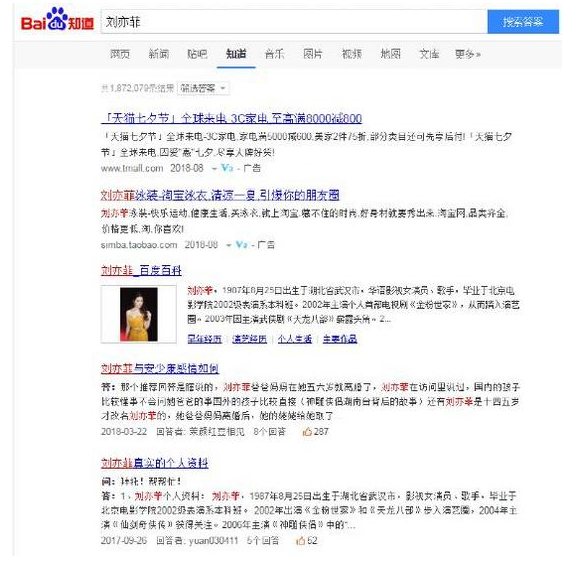Open the 刘亦菲_百度百科 result link
The height and width of the screenshot is (567, 578).
(141, 271)
